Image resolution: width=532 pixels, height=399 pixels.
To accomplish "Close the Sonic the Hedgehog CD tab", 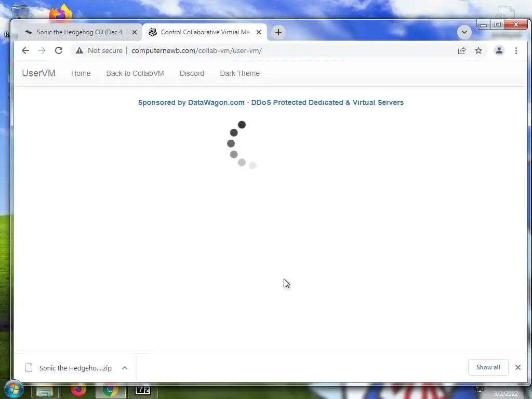I will point(135,32).
